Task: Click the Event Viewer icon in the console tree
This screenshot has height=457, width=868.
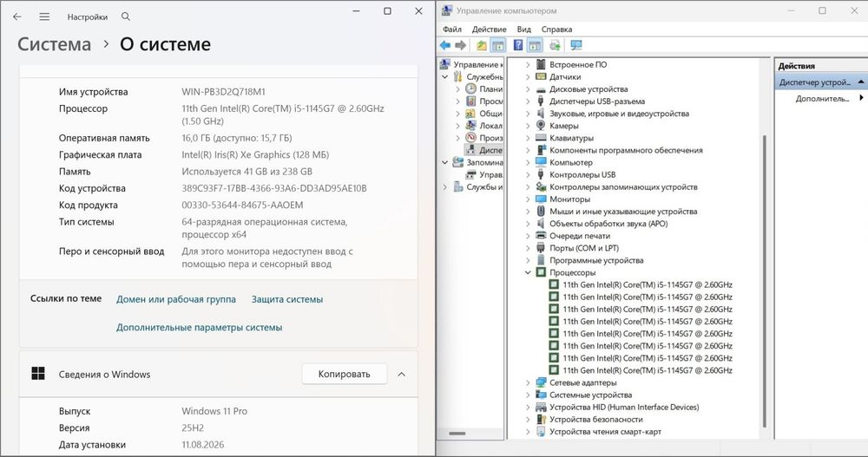Action: pos(470,101)
